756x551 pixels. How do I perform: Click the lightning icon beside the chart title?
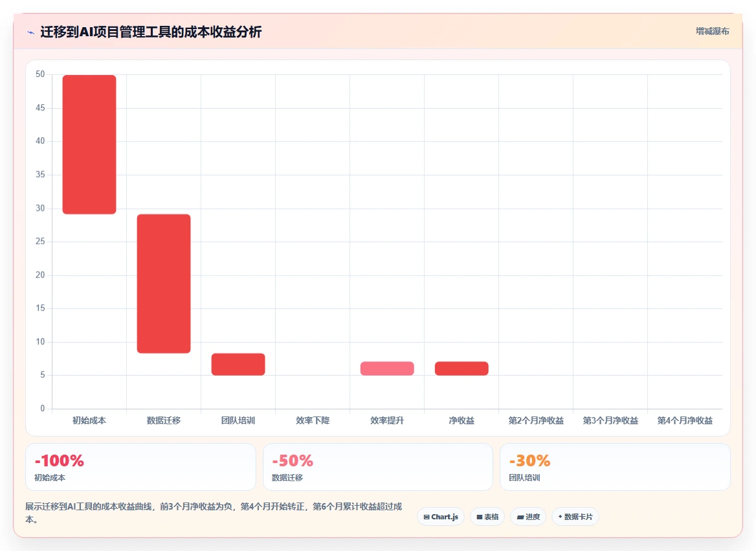coord(31,32)
